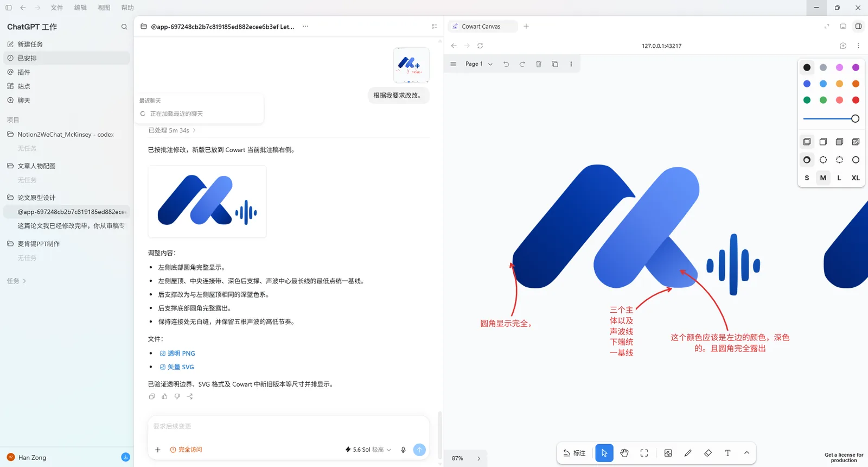Expand more tools in bottom toolbar
Screen dimensions: 868x467
(x=746, y=453)
